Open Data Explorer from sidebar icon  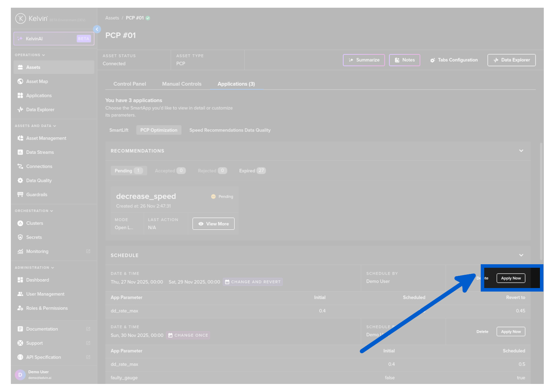(x=20, y=110)
